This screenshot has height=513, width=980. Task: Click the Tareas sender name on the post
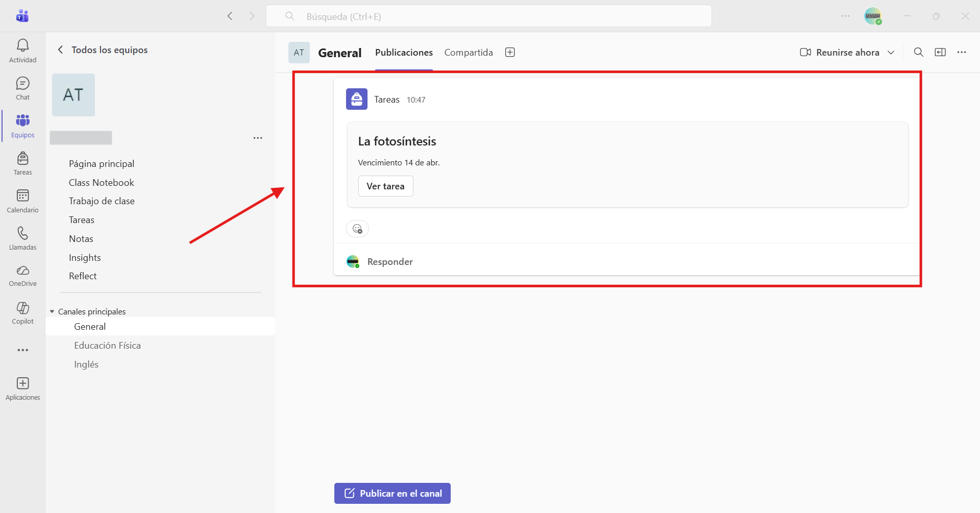tap(387, 100)
